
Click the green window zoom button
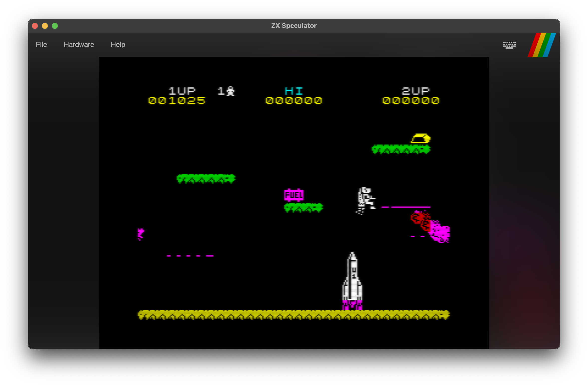pos(55,26)
